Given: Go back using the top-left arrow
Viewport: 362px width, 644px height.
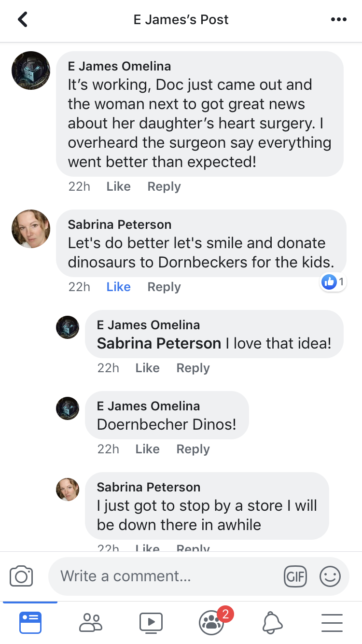Looking at the screenshot, I should (x=22, y=20).
